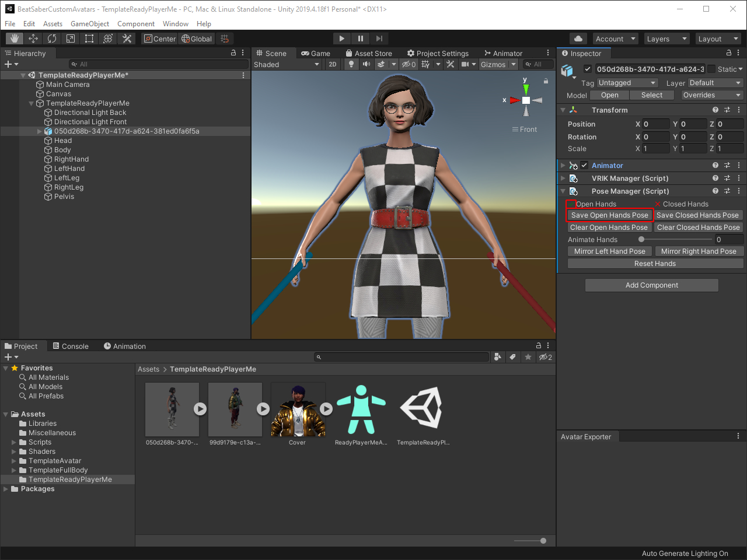Click Save Open Hands Pose button
The height and width of the screenshot is (560, 747).
point(609,215)
